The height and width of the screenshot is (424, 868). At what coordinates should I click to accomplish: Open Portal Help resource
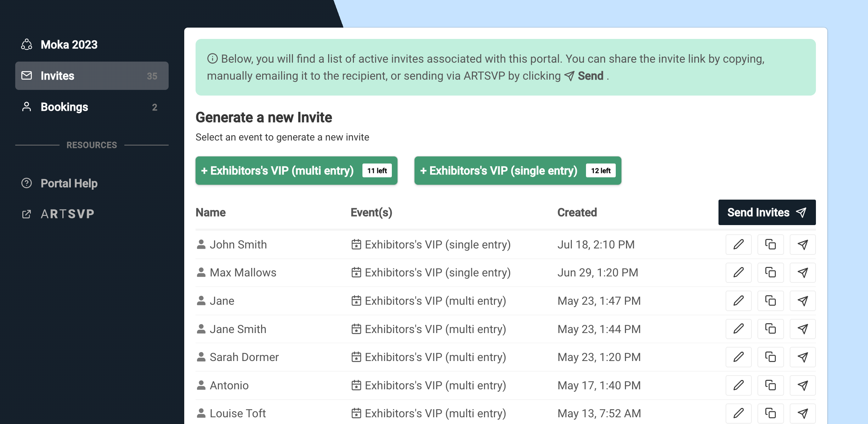(69, 183)
